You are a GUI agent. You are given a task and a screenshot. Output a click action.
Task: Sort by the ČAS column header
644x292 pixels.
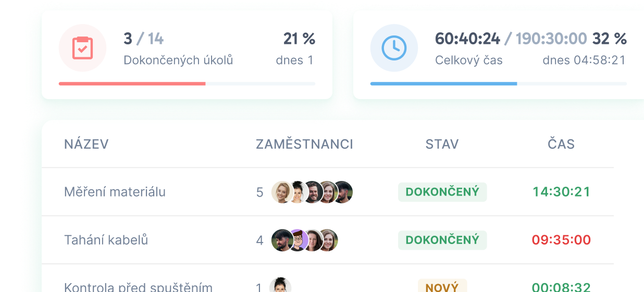point(561,144)
